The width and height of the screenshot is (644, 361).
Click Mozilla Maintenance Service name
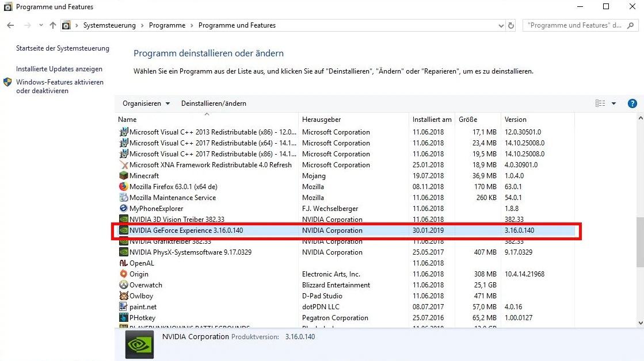(x=173, y=198)
